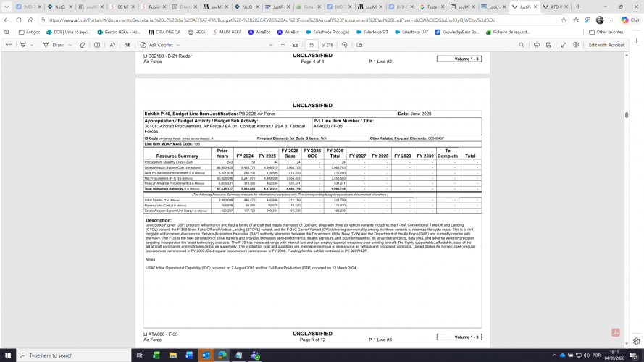Screen dimensions: 644x362
Task: Open the browser profile avatar
Action: 600,20
